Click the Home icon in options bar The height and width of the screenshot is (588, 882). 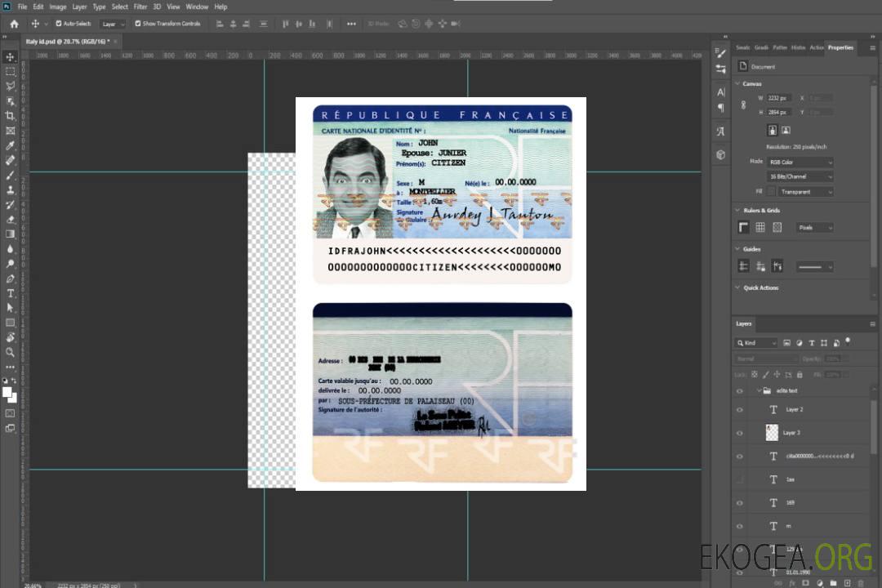[14, 24]
